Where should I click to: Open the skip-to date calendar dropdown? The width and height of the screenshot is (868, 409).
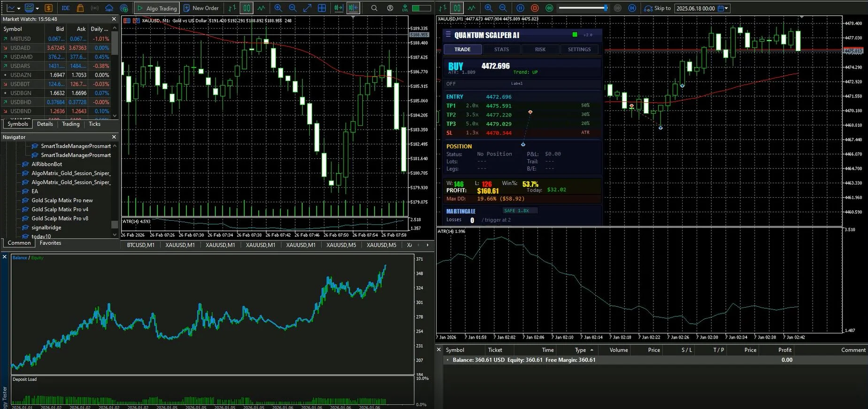click(724, 8)
